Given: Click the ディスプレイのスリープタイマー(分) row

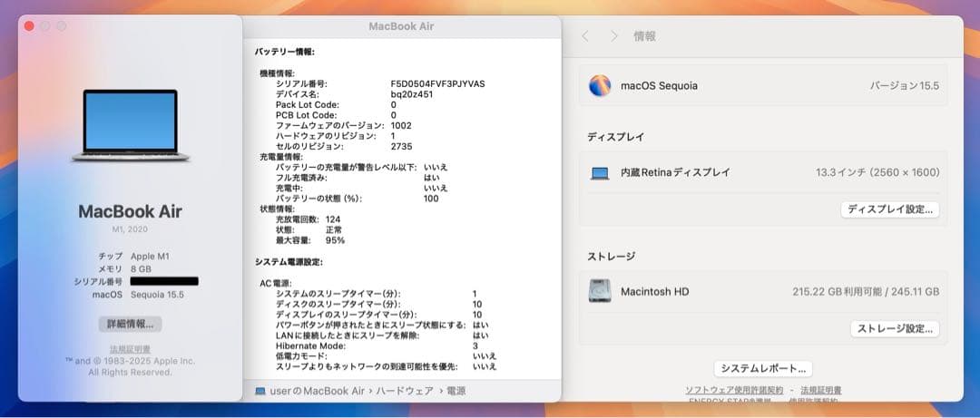Looking at the screenshot, I should 378,315.
